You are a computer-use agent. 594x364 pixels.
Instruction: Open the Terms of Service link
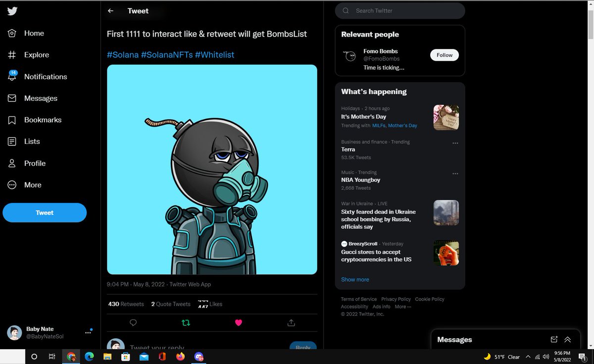[359, 299]
